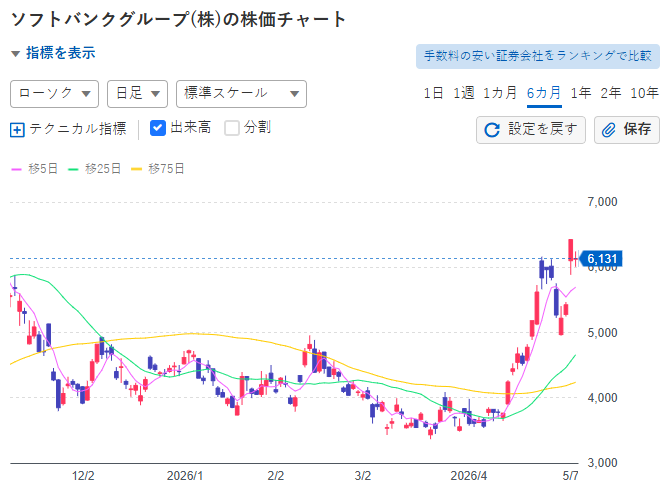Open the 日足 interval dropdown
This screenshot has width=671, height=493.
tap(137, 94)
